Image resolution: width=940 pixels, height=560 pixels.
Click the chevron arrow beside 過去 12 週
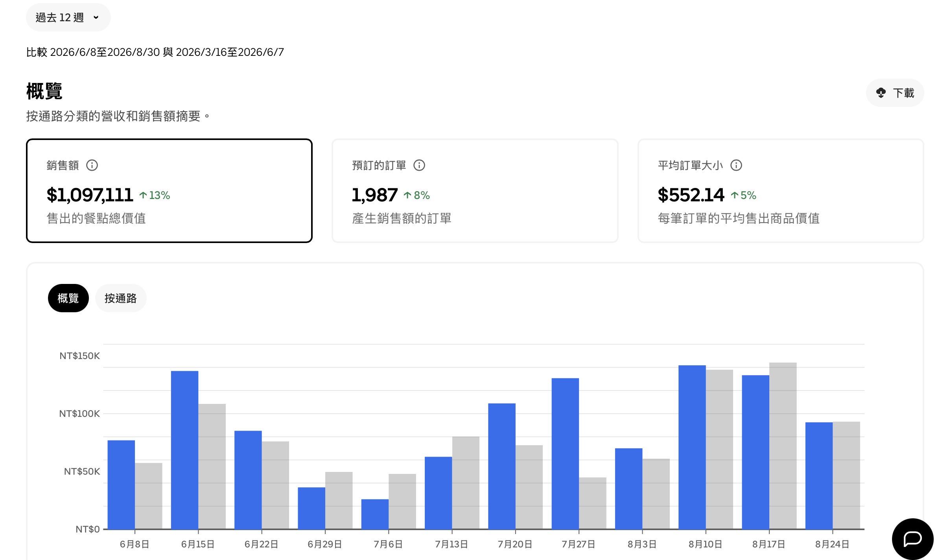[96, 18]
